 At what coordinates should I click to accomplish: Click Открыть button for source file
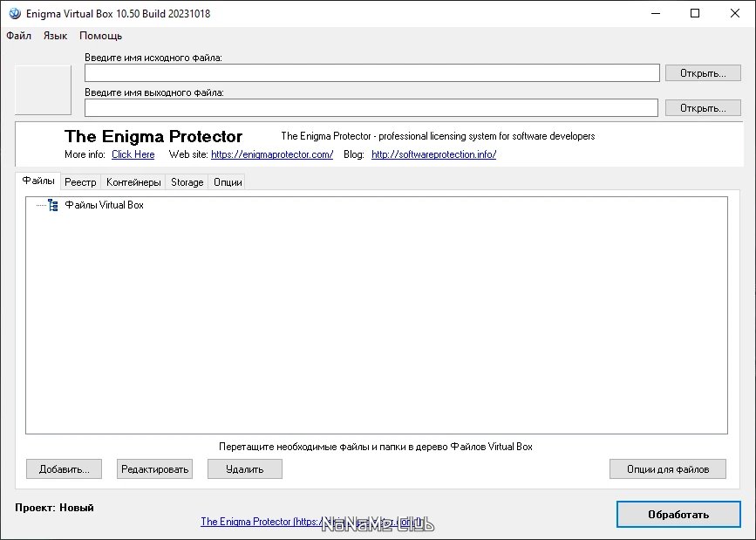click(703, 73)
